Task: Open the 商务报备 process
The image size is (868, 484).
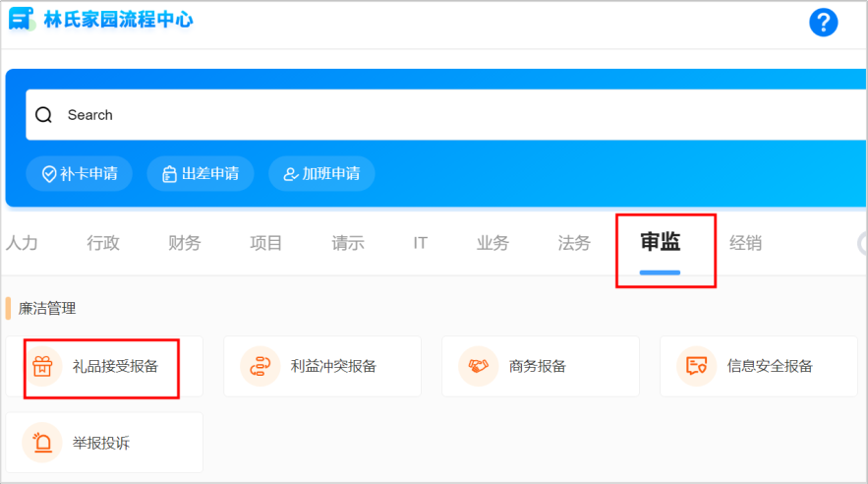Action: [x=541, y=366]
